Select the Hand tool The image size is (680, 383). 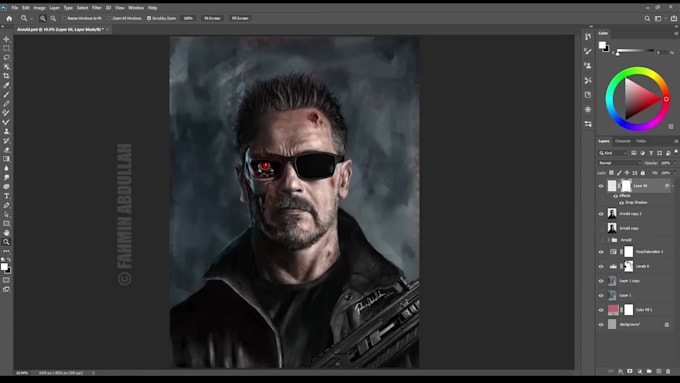[x=6, y=233]
